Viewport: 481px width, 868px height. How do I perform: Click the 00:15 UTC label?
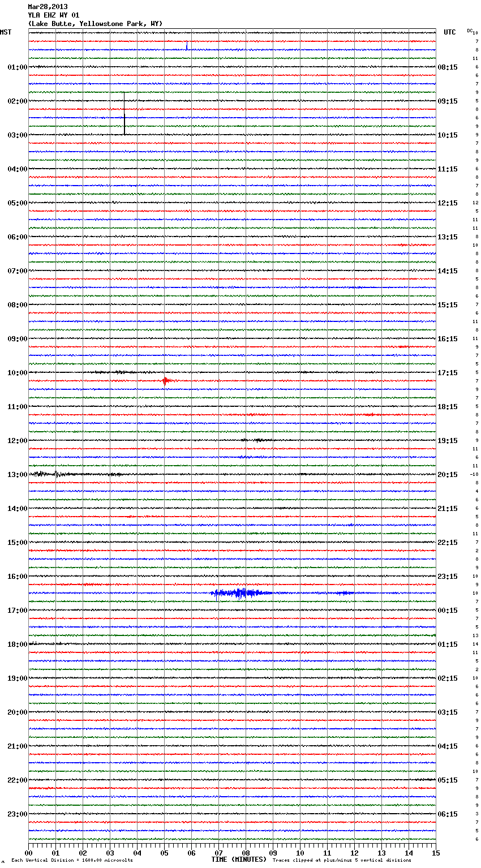(x=448, y=611)
